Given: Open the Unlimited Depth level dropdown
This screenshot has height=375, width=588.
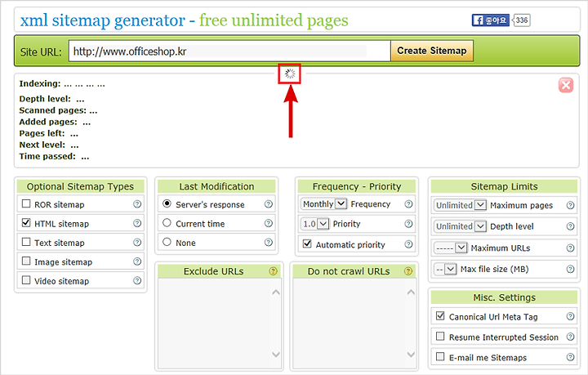Looking at the screenshot, I should coord(460,226).
